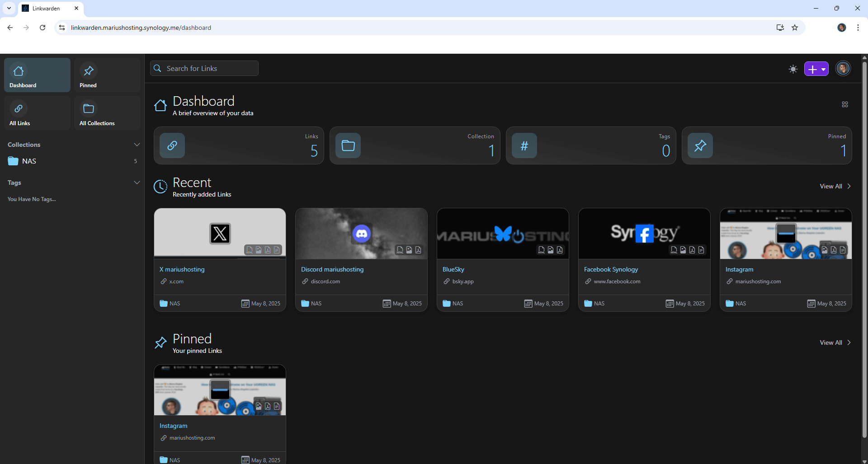Click inside the Search for Links field
The image size is (868, 464).
tap(204, 68)
